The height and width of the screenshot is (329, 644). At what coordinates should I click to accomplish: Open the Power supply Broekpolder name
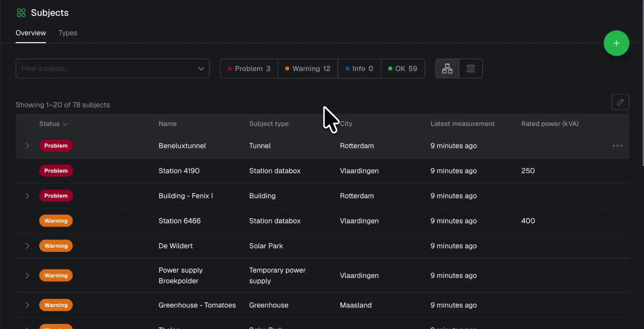(181, 276)
